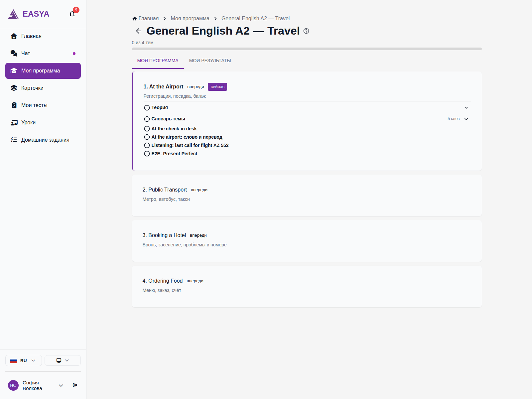
Task: Toggle the Listening: last call circle
Action: pos(147,145)
